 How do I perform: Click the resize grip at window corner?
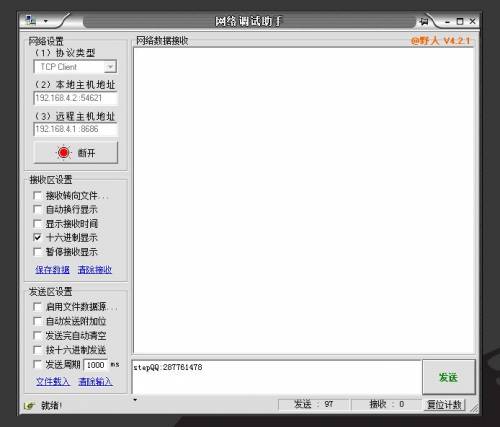pyautogui.click(x=475, y=409)
